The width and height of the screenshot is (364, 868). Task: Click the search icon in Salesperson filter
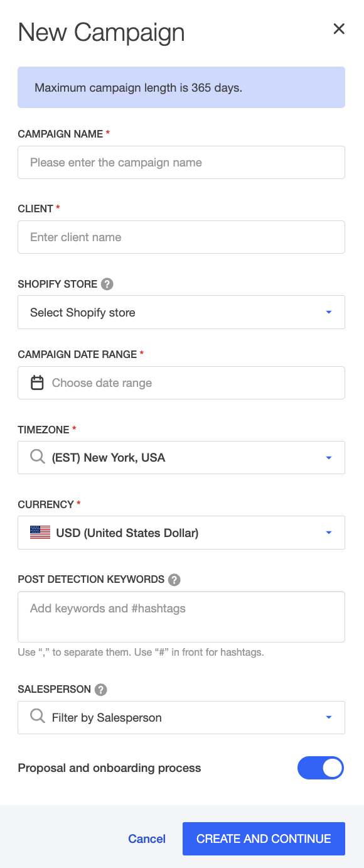tap(38, 717)
